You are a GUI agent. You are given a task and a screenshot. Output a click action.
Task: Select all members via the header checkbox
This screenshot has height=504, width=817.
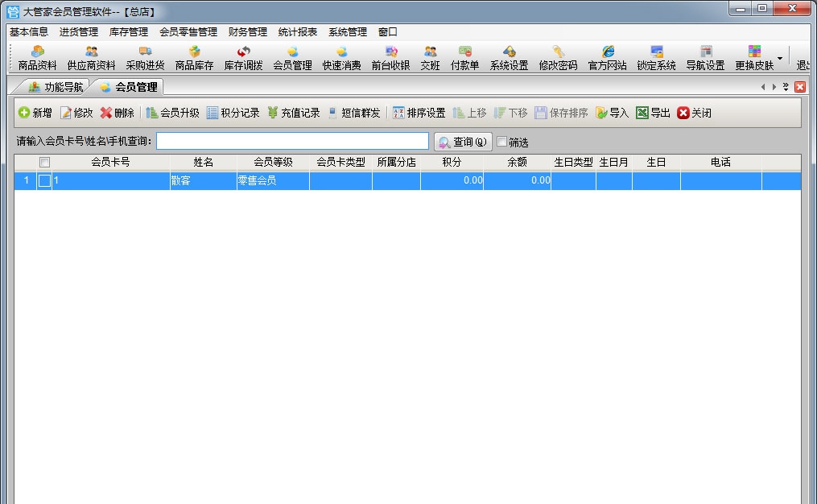(44, 162)
